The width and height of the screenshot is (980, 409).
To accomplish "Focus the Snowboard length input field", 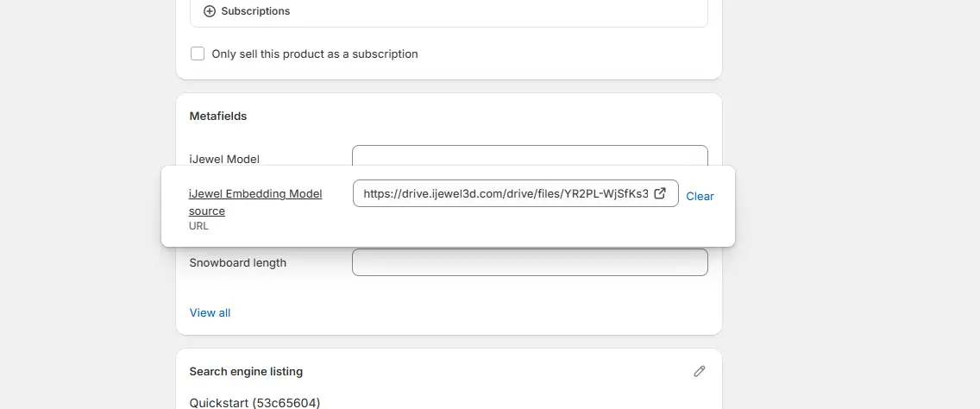I will click(x=530, y=262).
